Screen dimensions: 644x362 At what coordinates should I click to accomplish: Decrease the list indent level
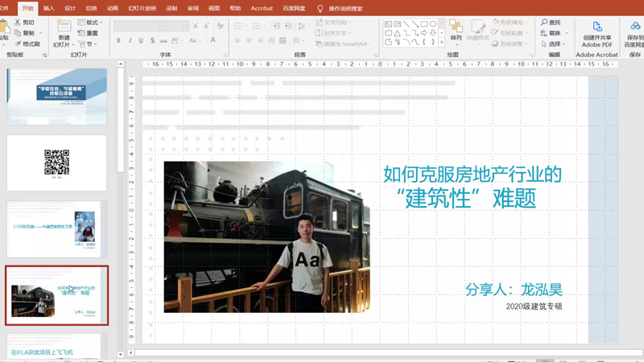click(276, 26)
